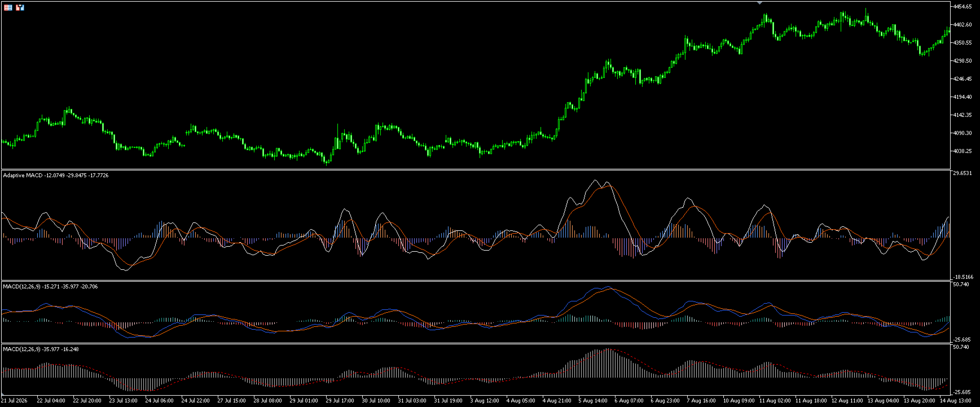Click price level 4038.25 on the scale

[x=963, y=151]
